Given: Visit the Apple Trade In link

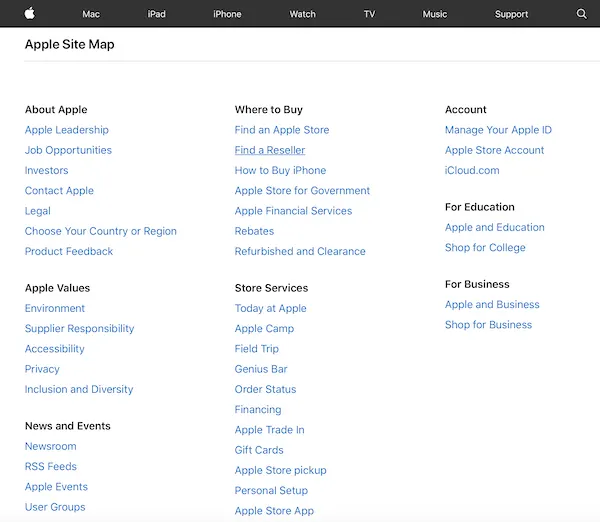Looking at the screenshot, I should coord(270,430).
